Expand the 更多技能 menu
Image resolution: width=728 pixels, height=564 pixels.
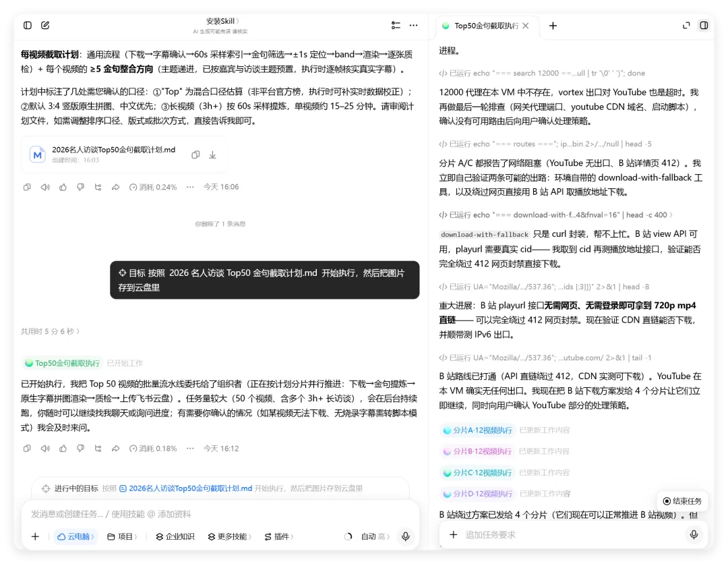[229, 537]
